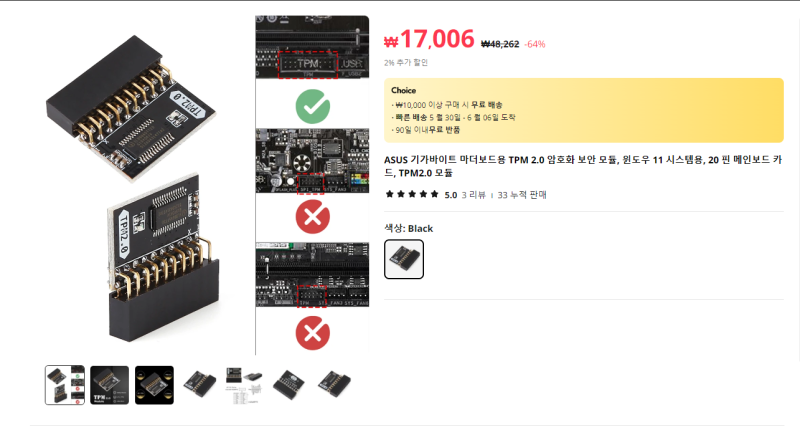Screen dimensions: 800x445
Task: Select the first compatibility collage thumbnail
Action: 65,385
